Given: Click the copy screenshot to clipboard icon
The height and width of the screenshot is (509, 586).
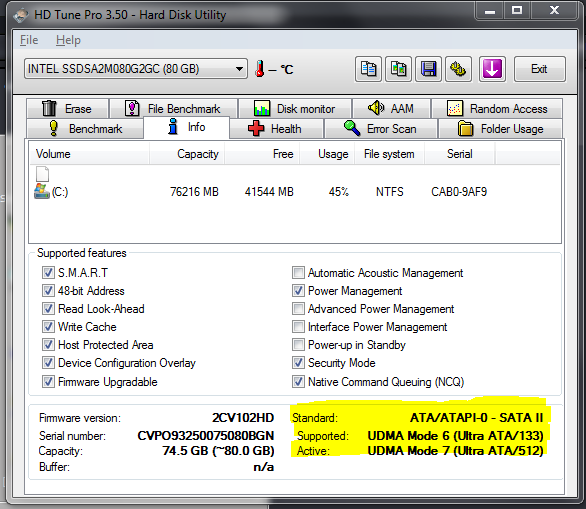Looking at the screenshot, I should tap(398, 69).
